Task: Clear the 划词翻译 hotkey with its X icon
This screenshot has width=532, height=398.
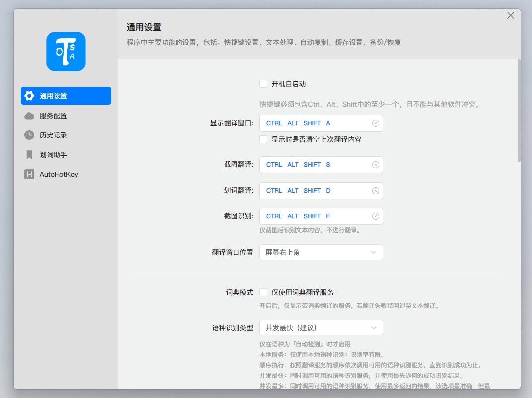Action: (x=376, y=191)
